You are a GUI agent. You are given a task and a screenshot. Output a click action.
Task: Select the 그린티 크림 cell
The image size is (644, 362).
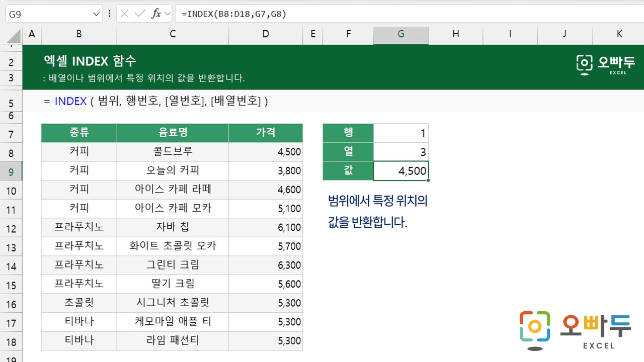[x=173, y=265]
